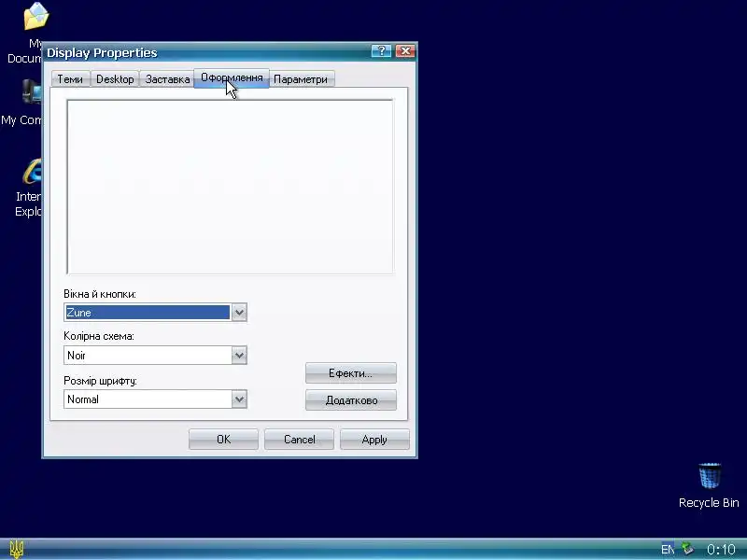The width and height of the screenshot is (747, 560).
Task: Expand the Колірна схема dropdown arrow
Action: click(x=239, y=355)
